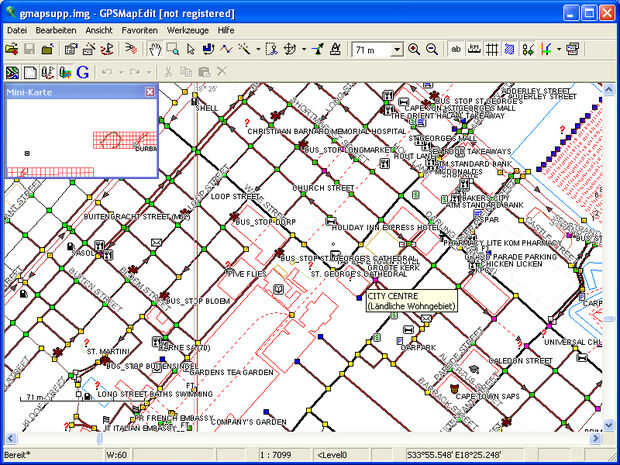Open the dropdown arrow beside the globe Transform tool
Image resolution: width=620 pixels, height=465 pixels.
pos(304,50)
